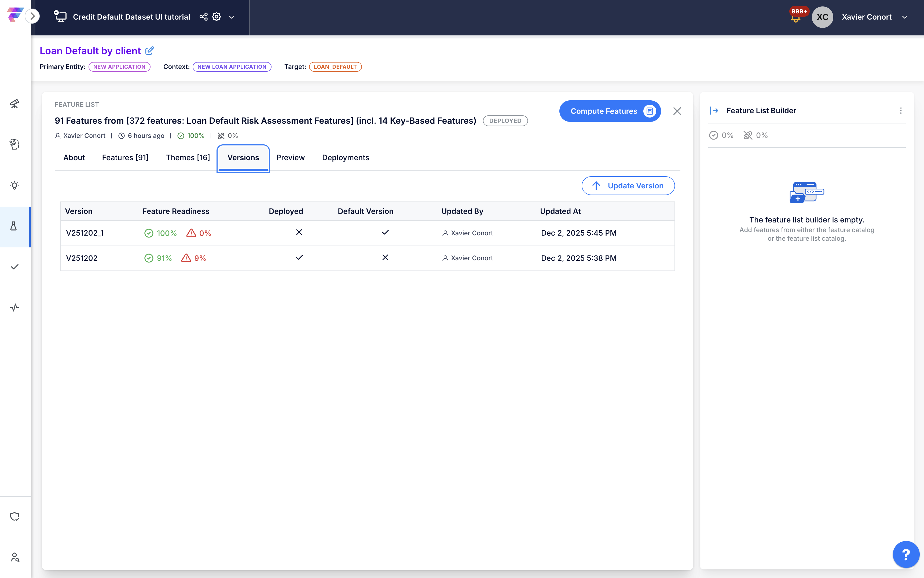The image size is (924, 578).
Task: Open Feature List Builder three-dot menu
Action: (x=901, y=111)
